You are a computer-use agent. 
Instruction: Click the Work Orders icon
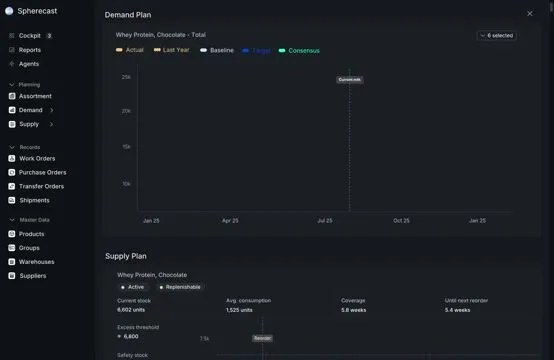point(12,159)
